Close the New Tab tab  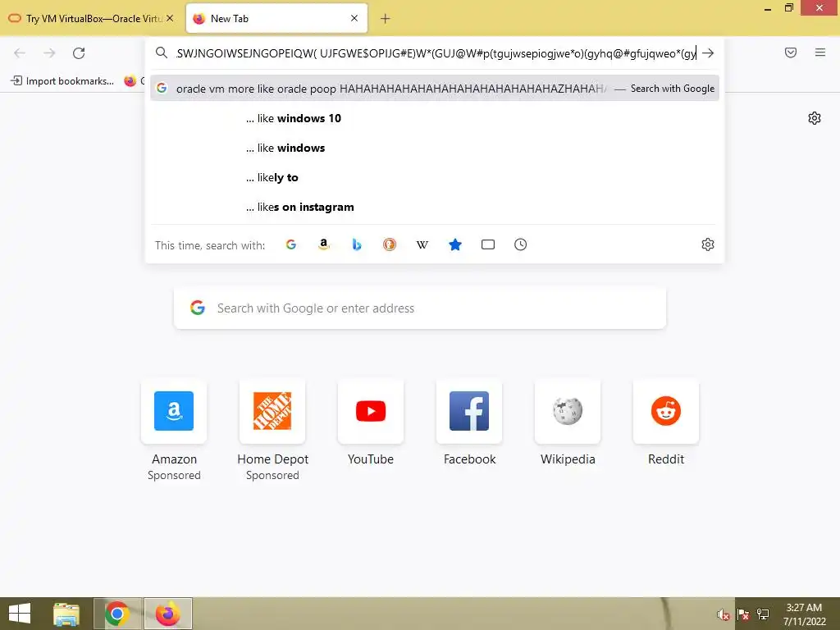[x=354, y=18]
